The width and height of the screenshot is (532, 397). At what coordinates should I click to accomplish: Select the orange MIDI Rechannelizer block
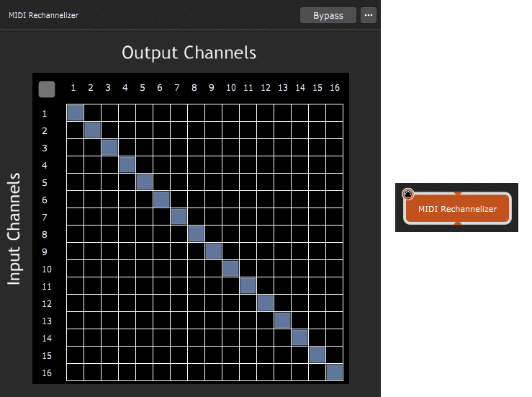[457, 209]
